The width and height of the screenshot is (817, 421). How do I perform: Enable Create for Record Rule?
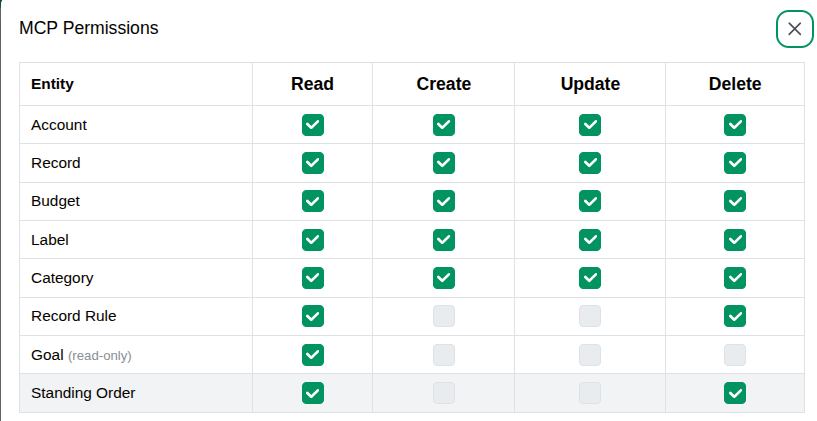[x=444, y=316]
